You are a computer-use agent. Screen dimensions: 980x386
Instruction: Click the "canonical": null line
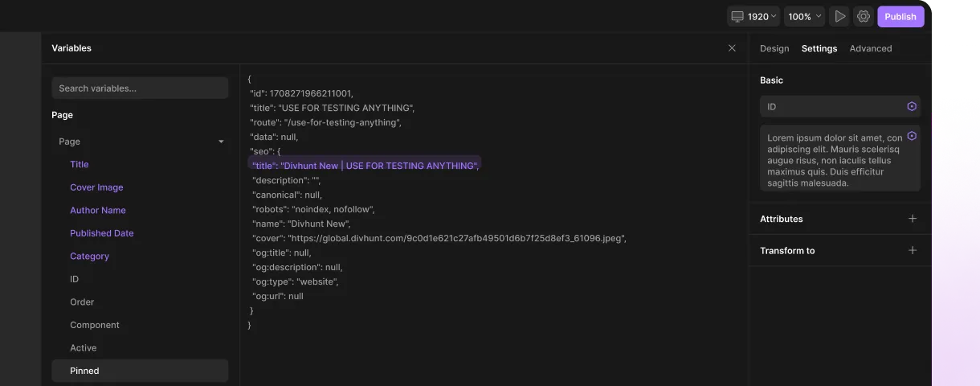pyautogui.click(x=287, y=195)
